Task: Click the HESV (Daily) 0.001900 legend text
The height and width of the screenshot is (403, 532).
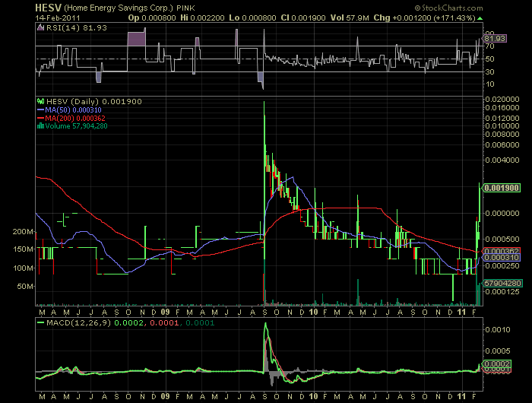Action: pos(94,101)
